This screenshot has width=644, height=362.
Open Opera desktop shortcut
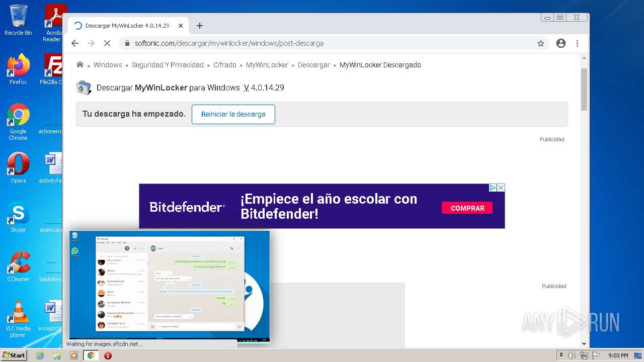(x=18, y=168)
